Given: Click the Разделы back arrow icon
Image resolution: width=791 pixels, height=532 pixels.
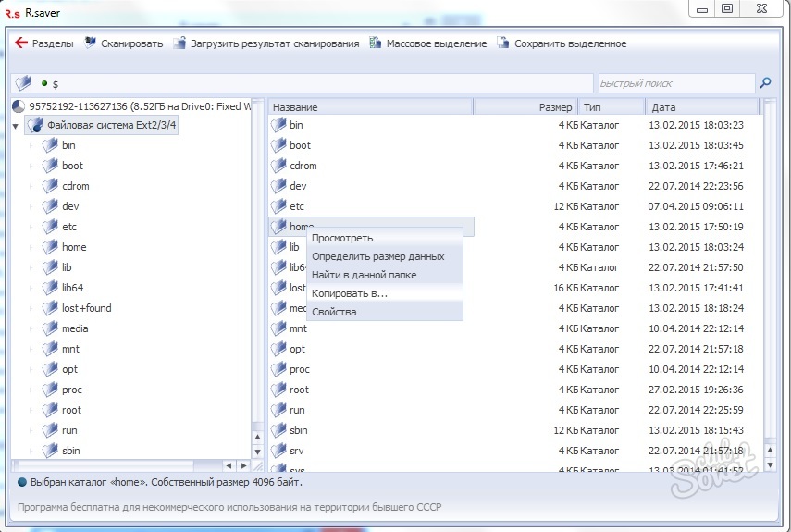Looking at the screenshot, I should (21, 43).
